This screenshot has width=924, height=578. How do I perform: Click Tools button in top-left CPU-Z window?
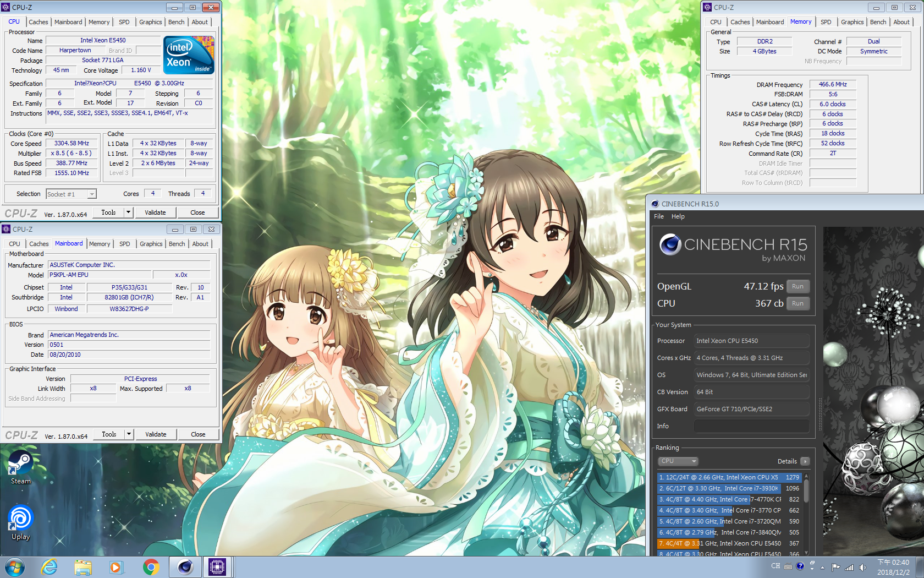[x=108, y=212]
